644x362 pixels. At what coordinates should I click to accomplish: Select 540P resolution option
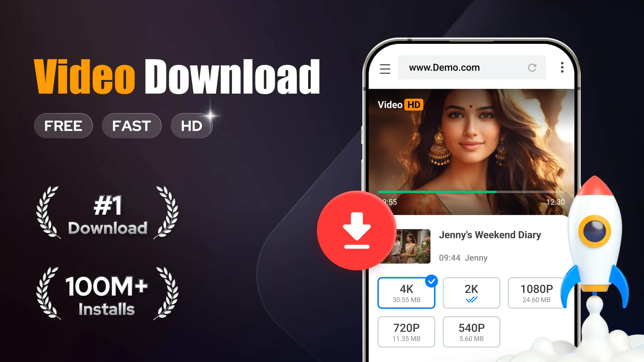(x=471, y=331)
